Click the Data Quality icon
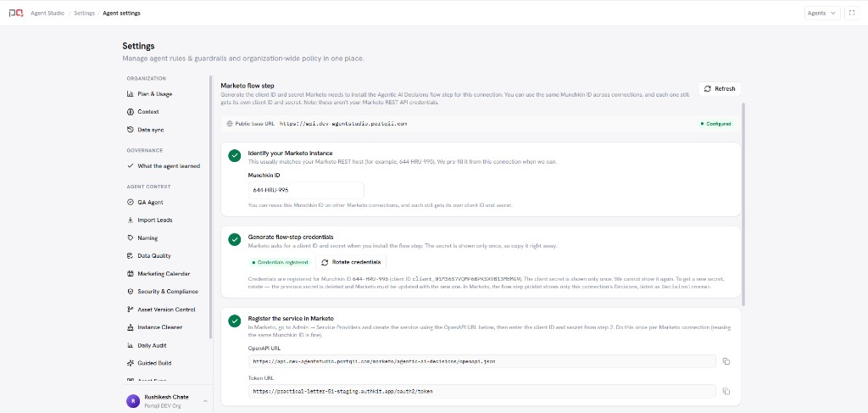The width and height of the screenshot is (868, 413). click(x=130, y=256)
